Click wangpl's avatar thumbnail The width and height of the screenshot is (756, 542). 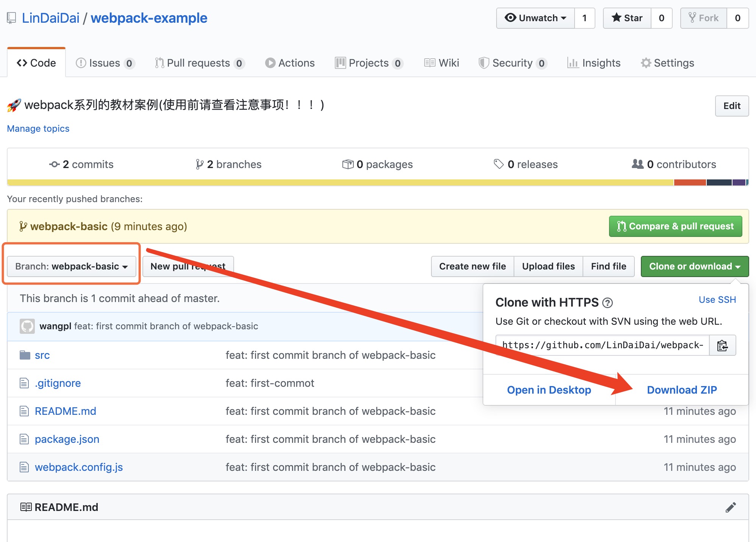(27, 326)
